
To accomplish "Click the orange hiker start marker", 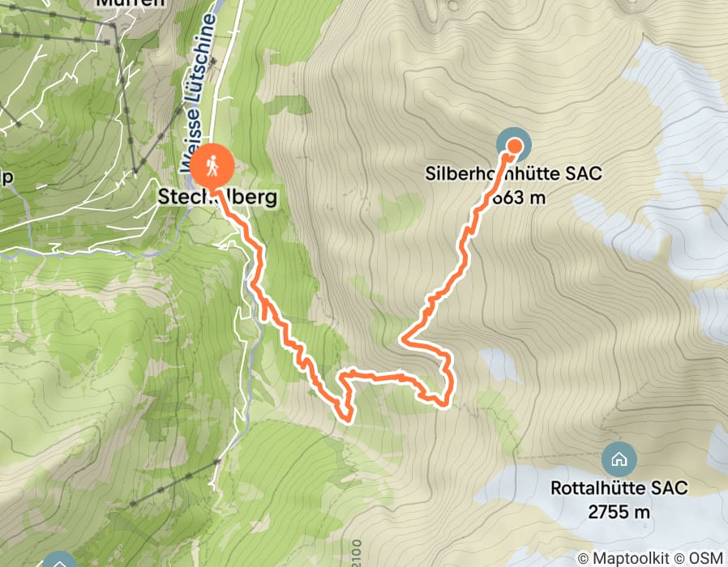I will (x=213, y=166).
